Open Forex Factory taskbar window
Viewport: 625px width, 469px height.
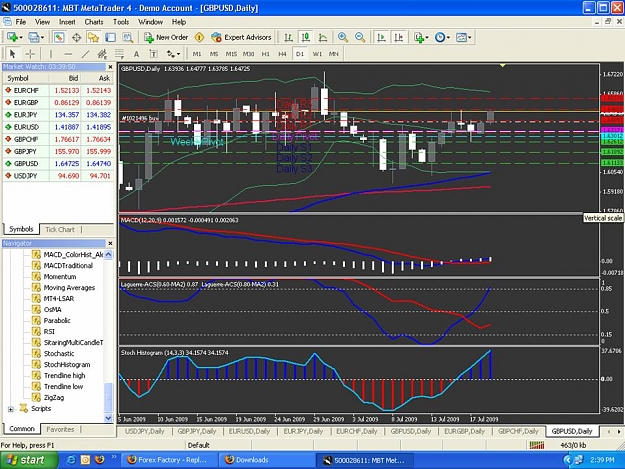169,460
